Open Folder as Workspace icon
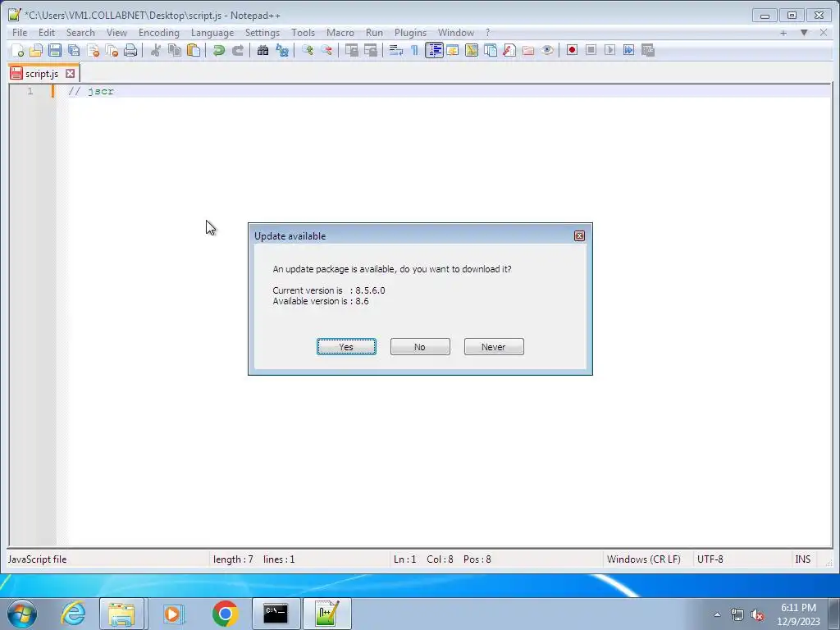This screenshot has height=630, width=840. click(528, 50)
